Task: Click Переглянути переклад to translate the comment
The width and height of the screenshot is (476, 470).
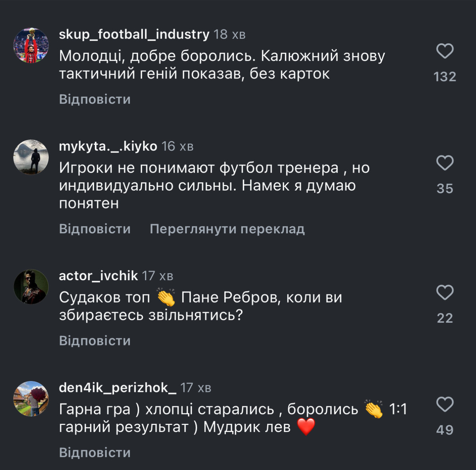Action: click(x=227, y=229)
